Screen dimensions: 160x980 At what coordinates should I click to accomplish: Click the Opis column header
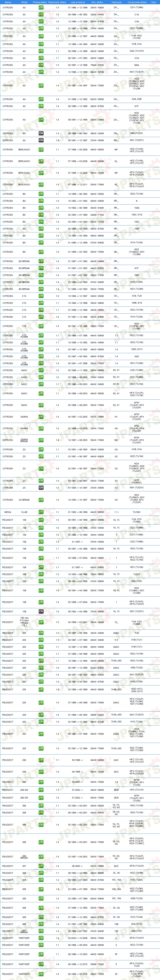153,2
